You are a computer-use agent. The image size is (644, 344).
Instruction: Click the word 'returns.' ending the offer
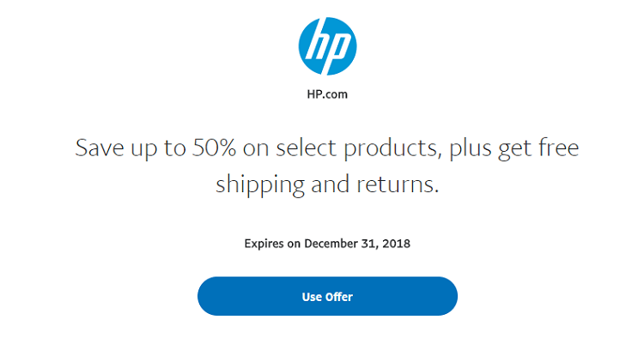(x=398, y=184)
